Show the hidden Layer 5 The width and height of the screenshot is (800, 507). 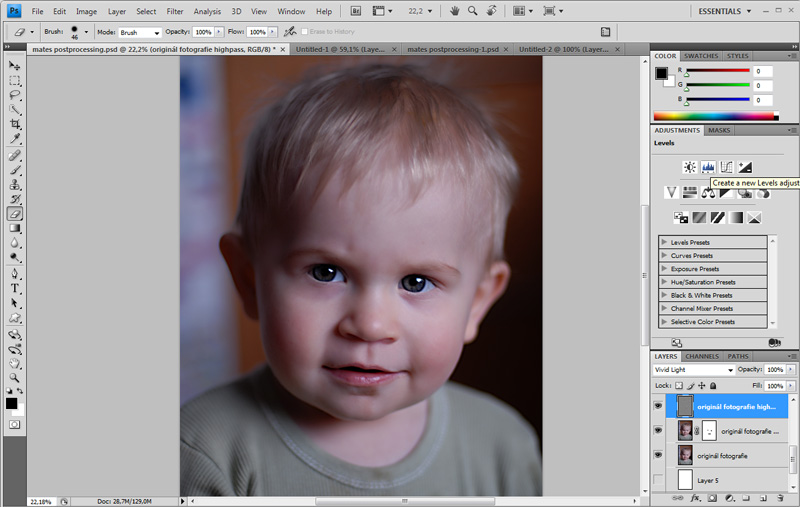point(658,481)
